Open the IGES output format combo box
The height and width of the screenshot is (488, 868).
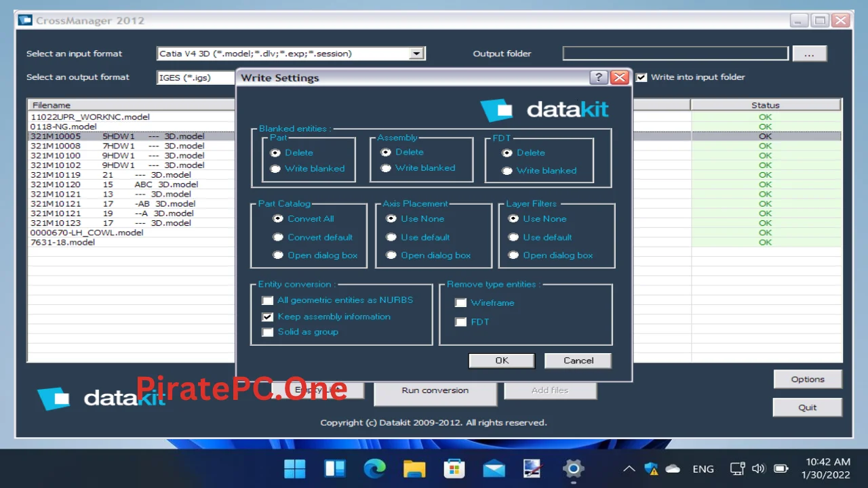pyautogui.click(x=196, y=77)
